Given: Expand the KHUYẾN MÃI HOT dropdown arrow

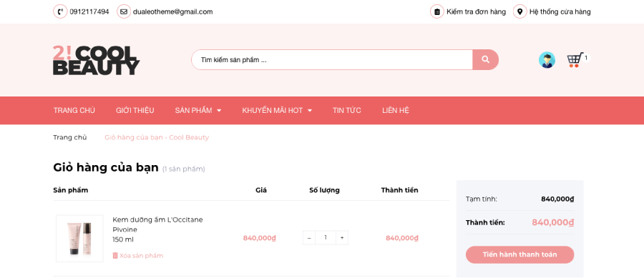Looking at the screenshot, I should [310, 110].
